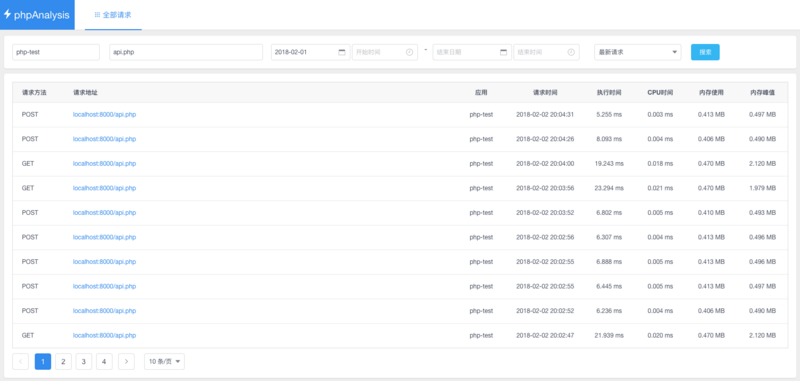Click the 0.493 MB peak memory cell
The image size is (800, 381).
[x=762, y=213]
